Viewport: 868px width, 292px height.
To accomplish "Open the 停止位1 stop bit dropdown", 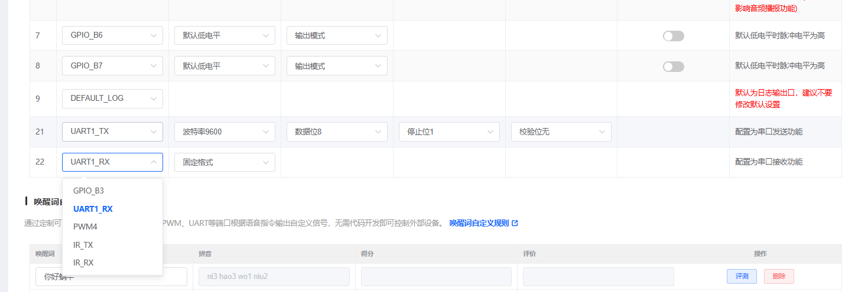I will coord(449,132).
